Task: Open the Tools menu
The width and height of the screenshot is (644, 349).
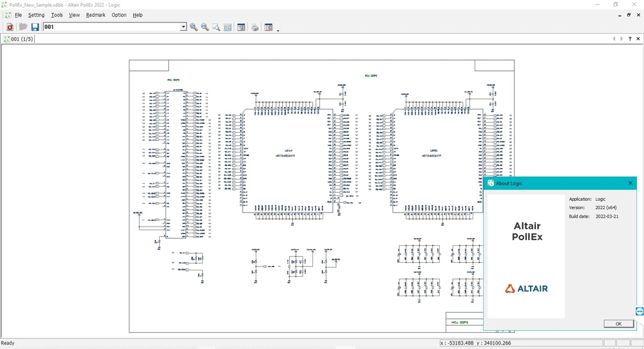Action: 57,15
